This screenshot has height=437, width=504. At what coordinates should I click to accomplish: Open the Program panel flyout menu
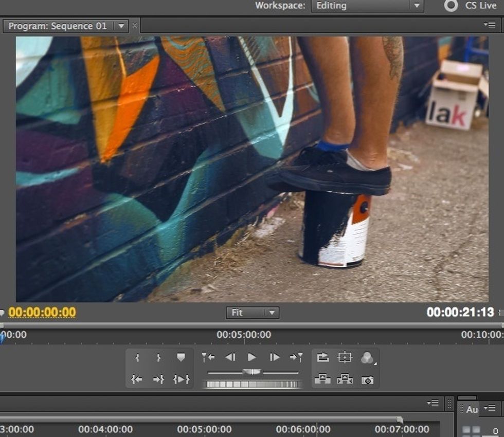(x=489, y=24)
